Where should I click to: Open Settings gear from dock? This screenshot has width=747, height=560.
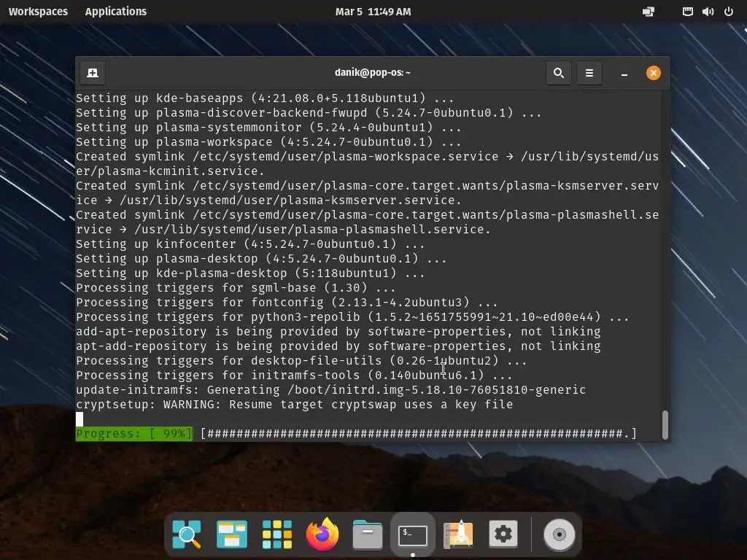503,534
